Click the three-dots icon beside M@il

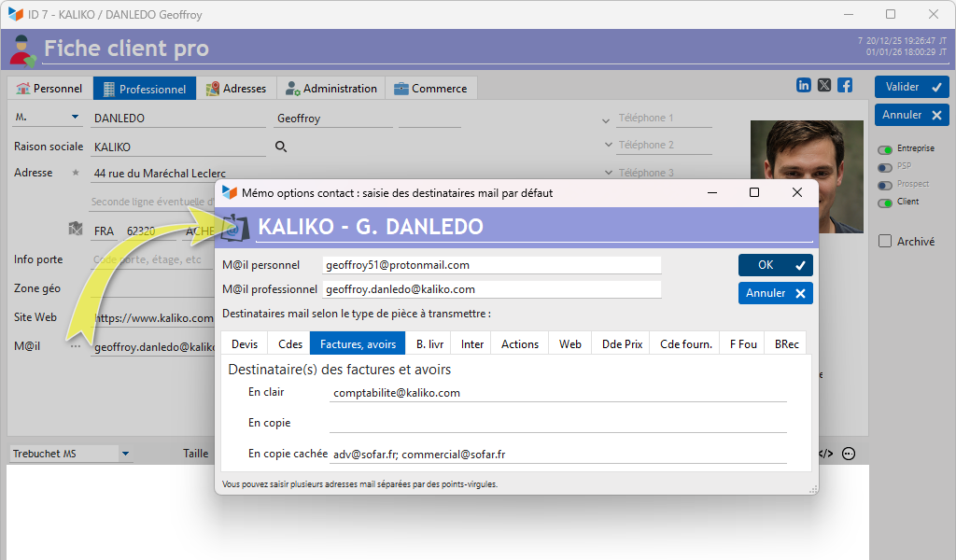pyautogui.click(x=75, y=346)
